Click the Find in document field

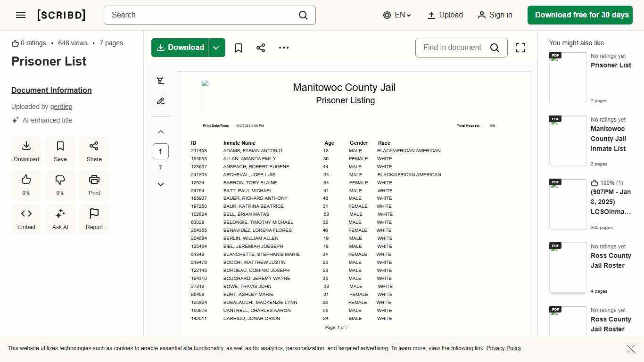(x=452, y=48)
